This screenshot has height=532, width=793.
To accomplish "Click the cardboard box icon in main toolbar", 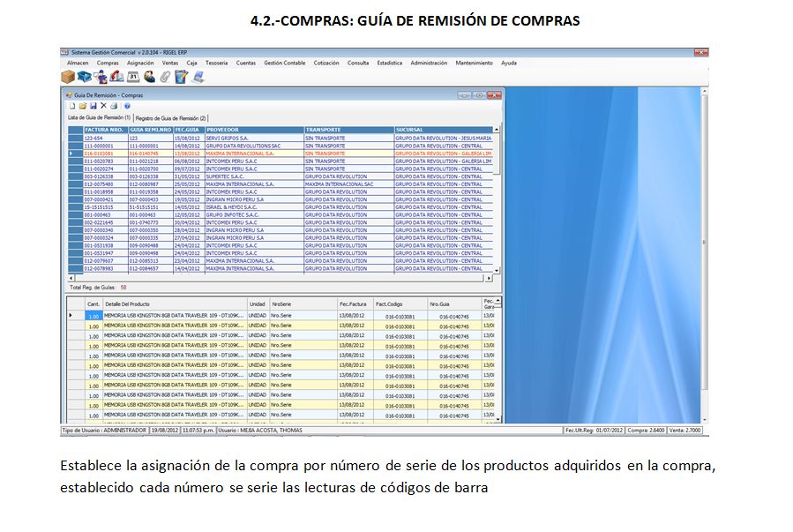I will coord(69,77).
